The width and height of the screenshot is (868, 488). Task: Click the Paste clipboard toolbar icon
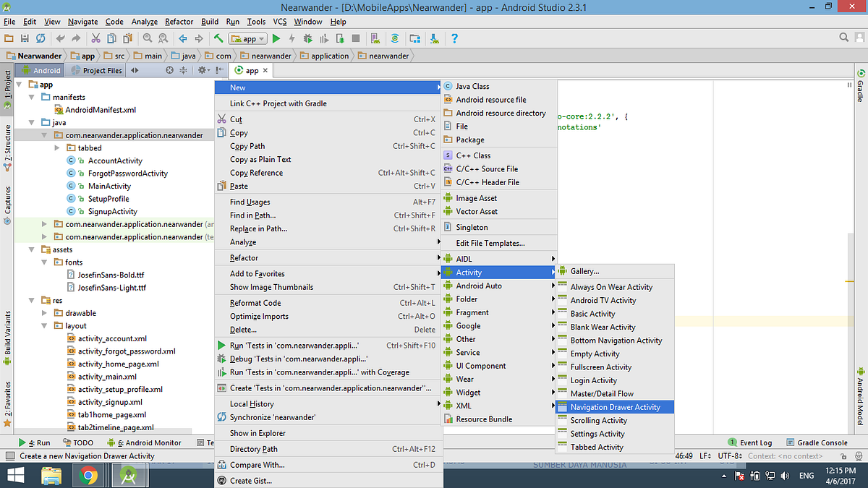127,38
